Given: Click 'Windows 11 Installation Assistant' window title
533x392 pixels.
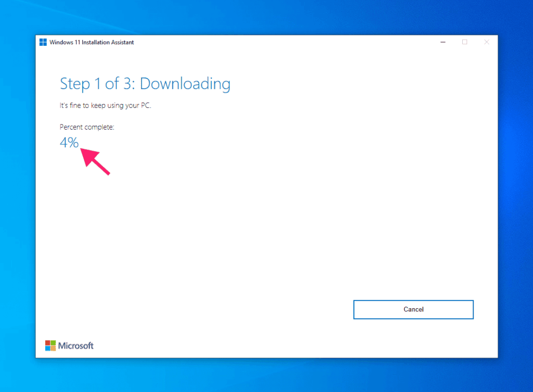Looking at the screenshot, I should click(92, 42).
